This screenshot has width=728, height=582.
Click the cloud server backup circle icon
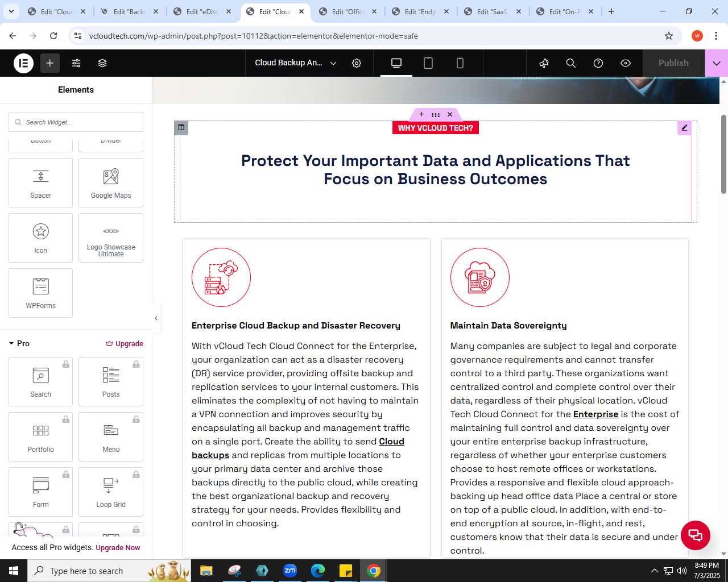pyautogui.click(x=221, y=277)
